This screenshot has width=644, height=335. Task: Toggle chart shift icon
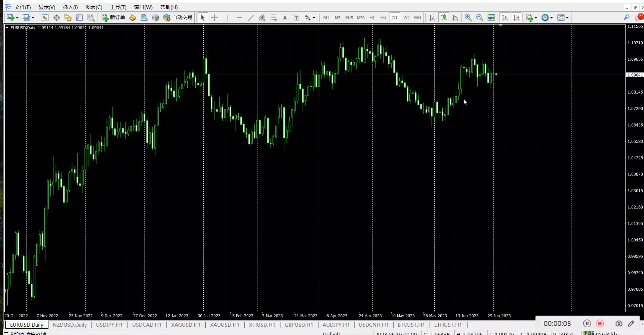[x=516, y=17]
